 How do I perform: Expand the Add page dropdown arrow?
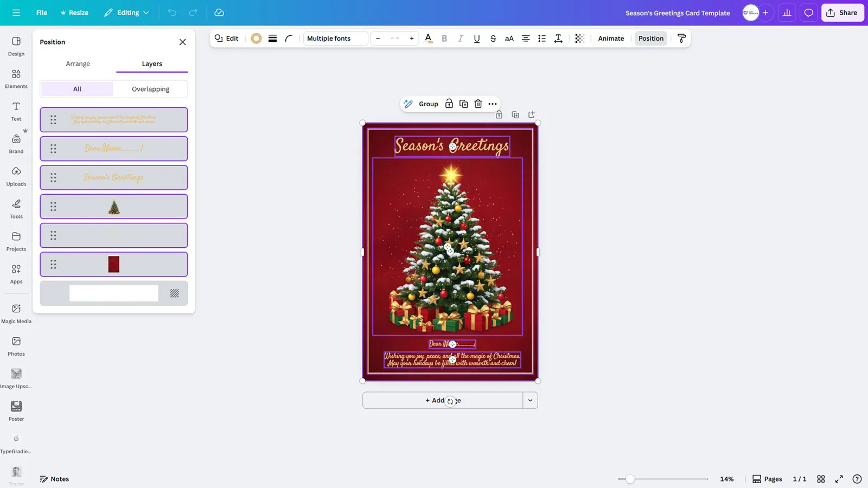[x=530, y=400]
